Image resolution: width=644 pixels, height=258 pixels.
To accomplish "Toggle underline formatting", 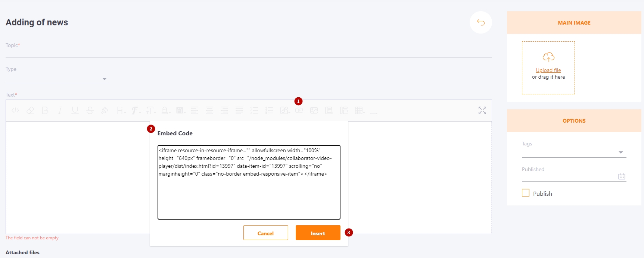I will [75, 110].
